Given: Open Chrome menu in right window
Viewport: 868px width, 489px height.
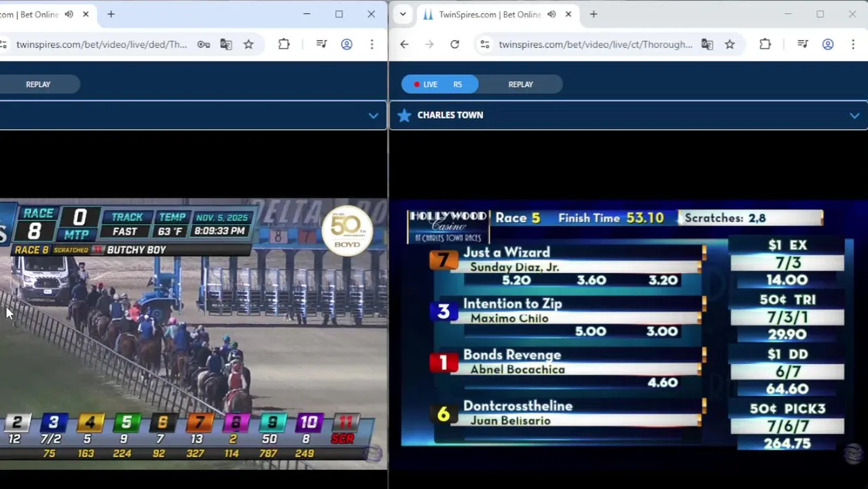Looking at the screenshot, I should [x=853, y=44].
